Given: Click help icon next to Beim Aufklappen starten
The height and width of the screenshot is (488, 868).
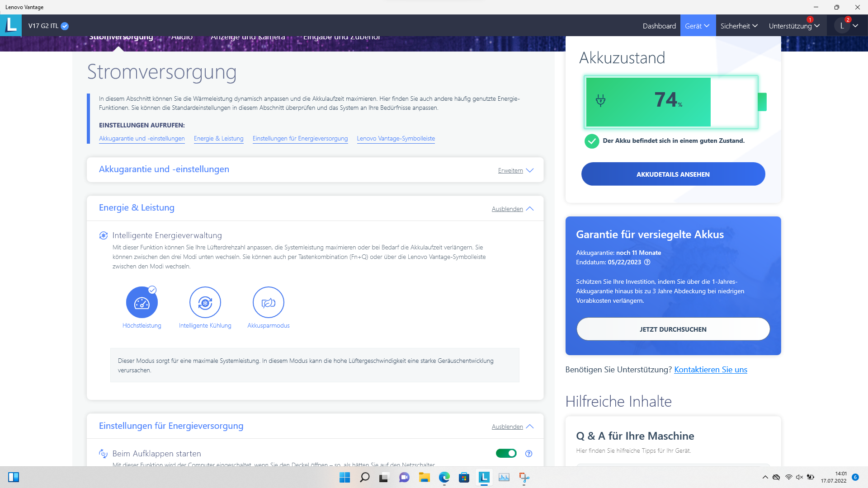Looking at the screenshot, I should tap(528, 454).
